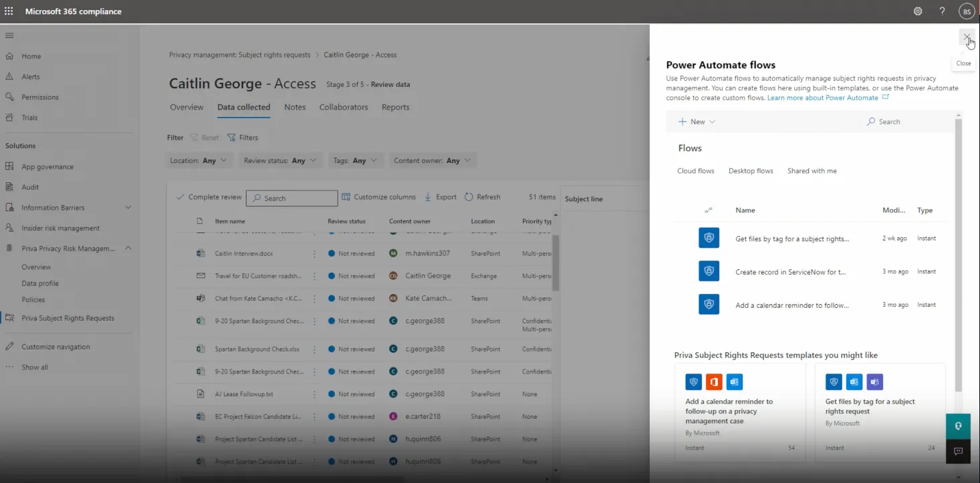Click Show all in the sidebar
The width and height of the screenshot is (980, 483).
pyautogui.click(x=35, y=367)
